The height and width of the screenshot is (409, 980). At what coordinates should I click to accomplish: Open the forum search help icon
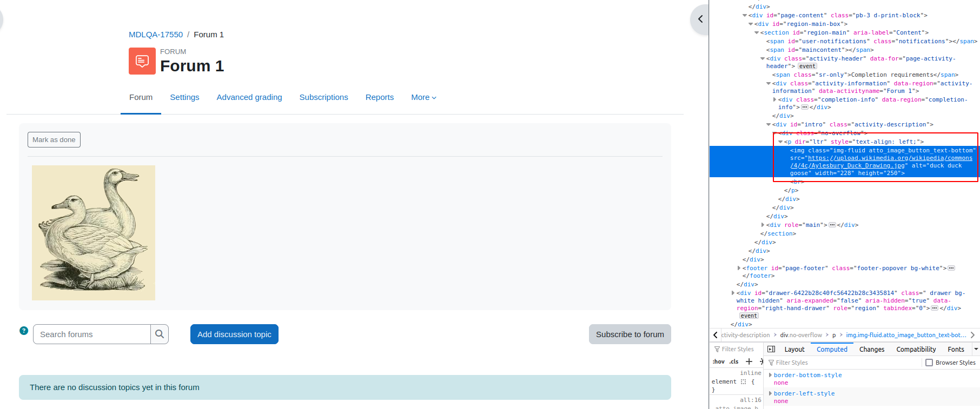(x=24, y=331)
